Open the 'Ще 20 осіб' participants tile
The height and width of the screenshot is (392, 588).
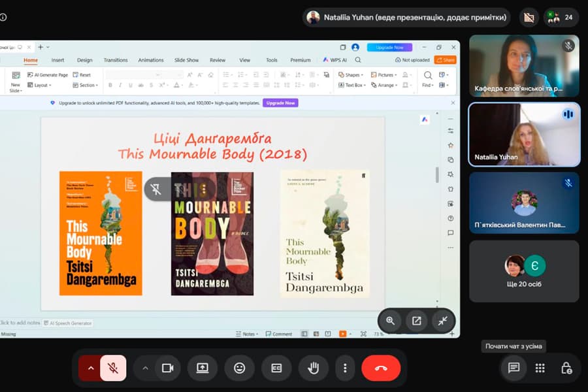pyautogui.click(x=524, y=271)
